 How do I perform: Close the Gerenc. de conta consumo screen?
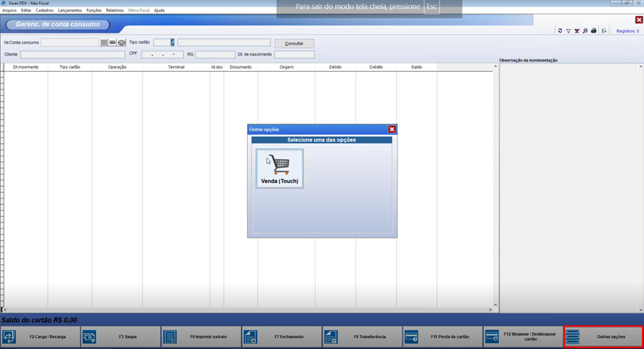point(639,20)
